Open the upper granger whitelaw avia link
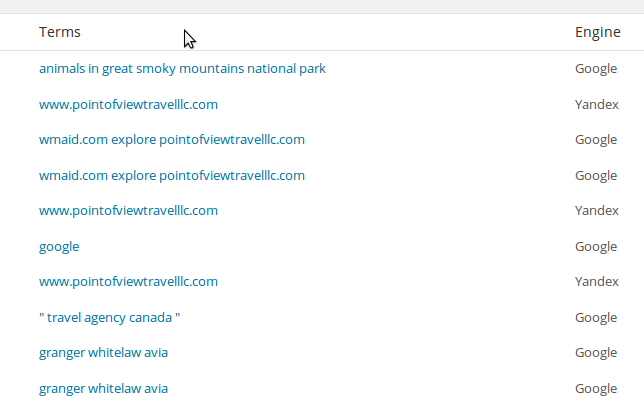644x401 pixels. [104, 353]
